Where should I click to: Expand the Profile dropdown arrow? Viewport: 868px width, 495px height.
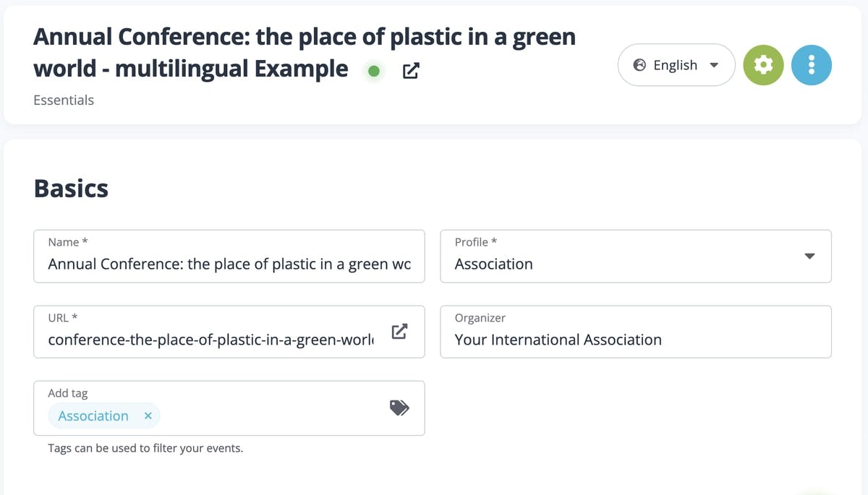(x=809, y=257)
